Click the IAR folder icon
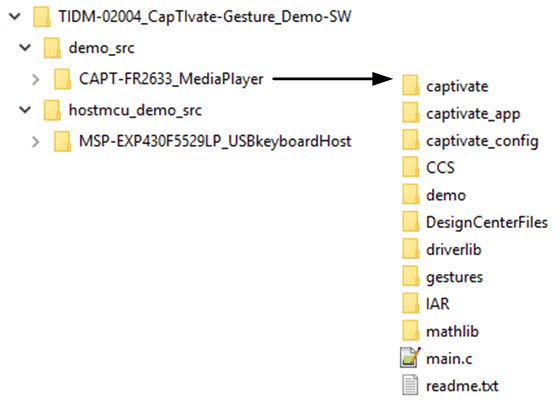Screen dimensions: 560x404 click(411, 303)
